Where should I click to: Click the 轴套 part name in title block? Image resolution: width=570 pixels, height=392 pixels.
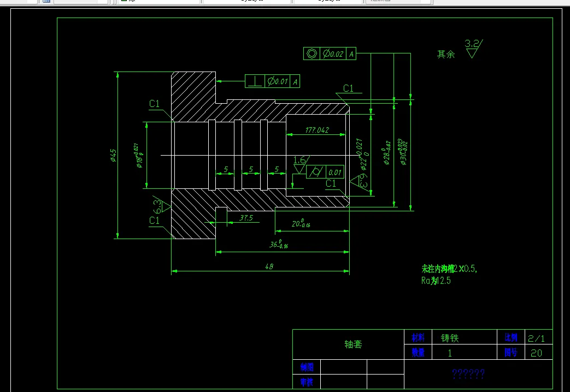[353, 344]
